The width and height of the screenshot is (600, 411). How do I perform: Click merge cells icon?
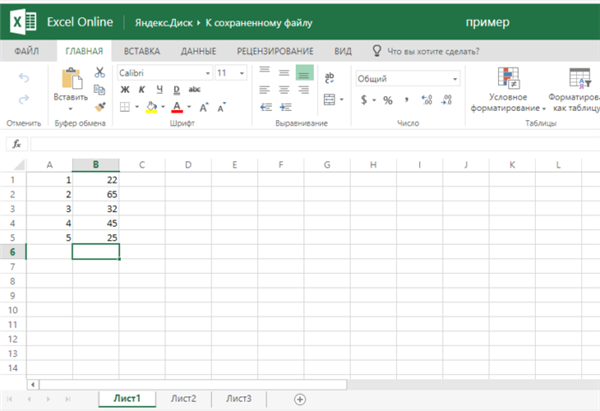pos(329,99)
